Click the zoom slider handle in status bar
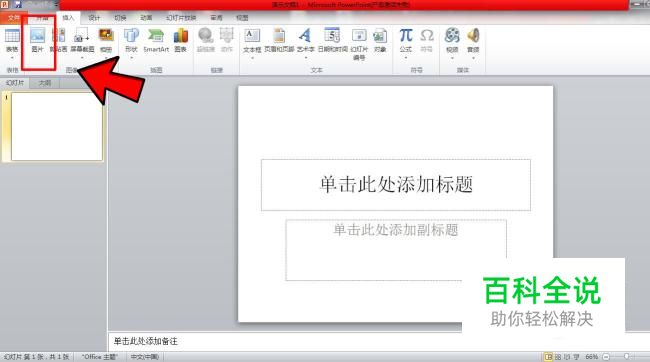 coord(626,356)
